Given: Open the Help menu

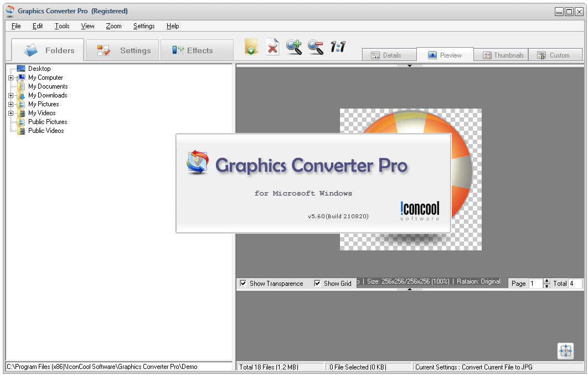Looking at the screenshot, I should [173, 26].
